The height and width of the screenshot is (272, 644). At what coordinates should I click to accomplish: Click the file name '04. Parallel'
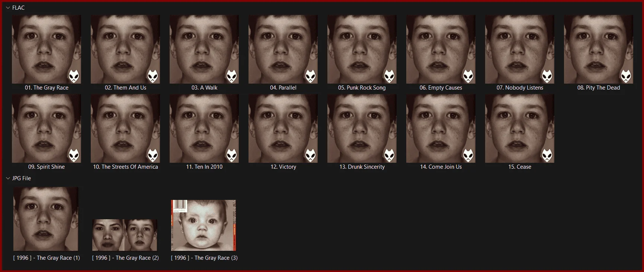coord(283,88)
